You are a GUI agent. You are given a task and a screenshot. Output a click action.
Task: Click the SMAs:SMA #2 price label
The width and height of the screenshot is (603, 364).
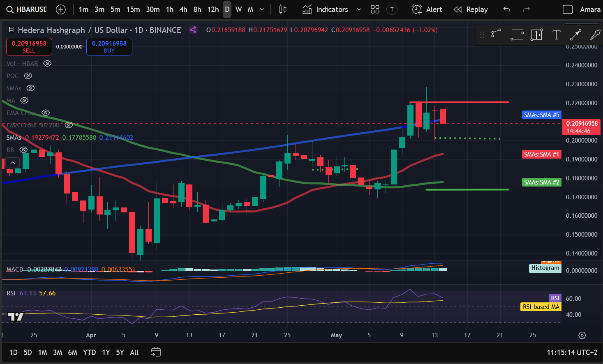(541, 182)
